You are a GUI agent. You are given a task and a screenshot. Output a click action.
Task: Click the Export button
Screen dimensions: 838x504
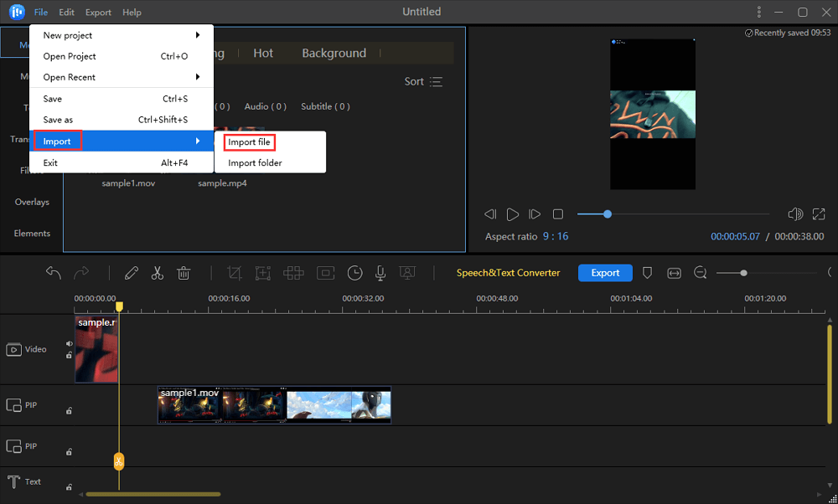(605, 272)
